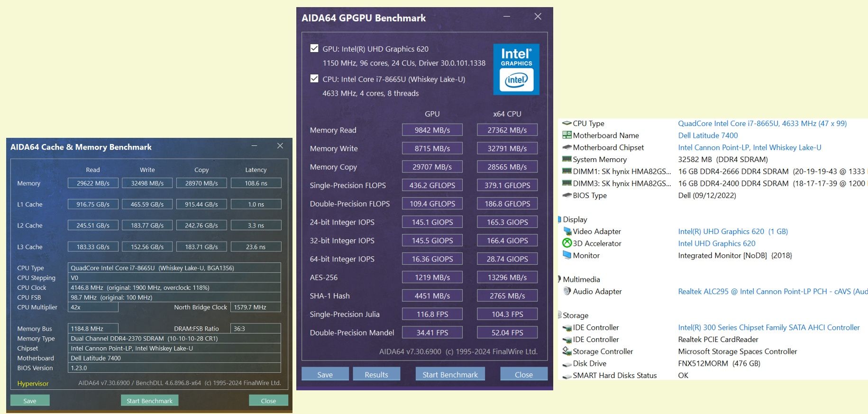
Task: Click the Monitor icon
Action: [567, 255]
